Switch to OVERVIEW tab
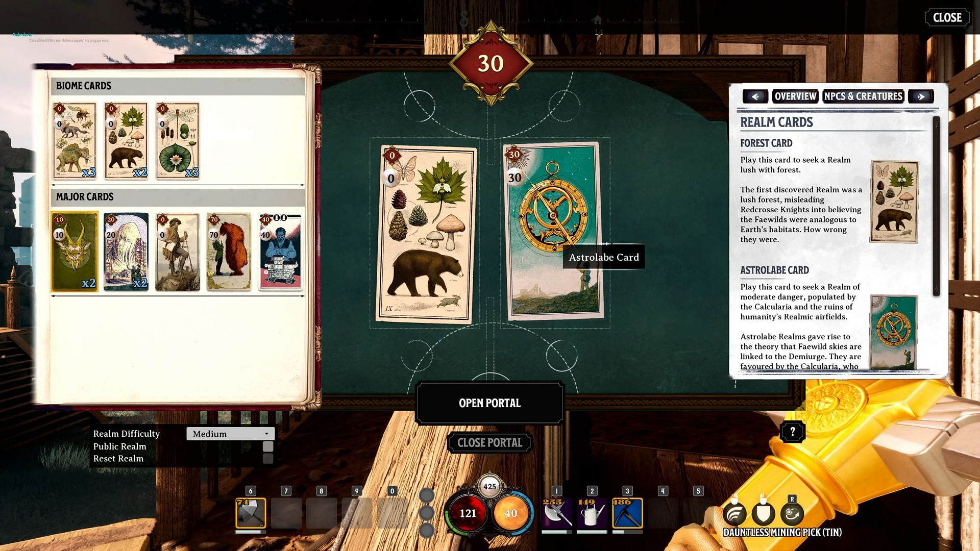The image size is (980, 551). pos(795,95)
